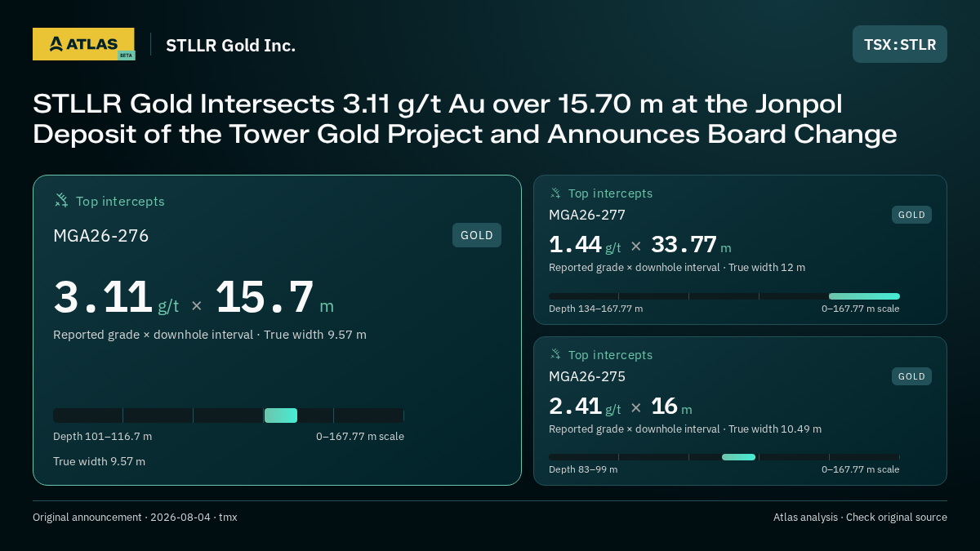
Task: Click 'Original announcement · 2026-08-04 · tmx' footer
Action: pos(135,518)
